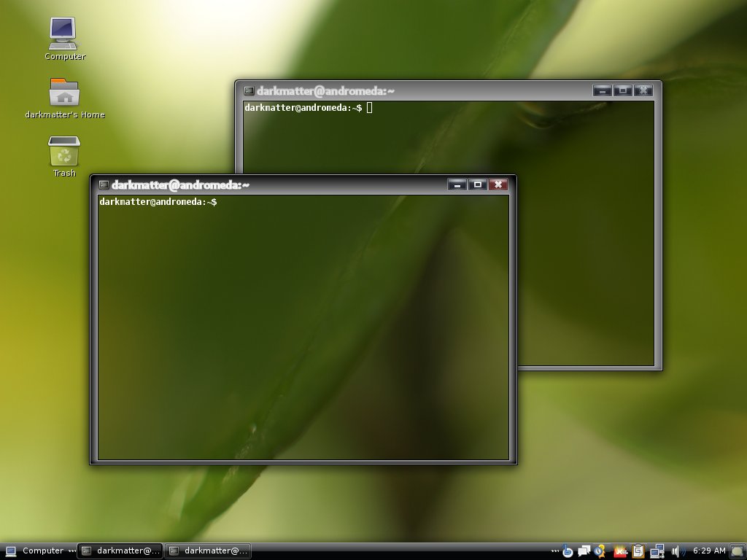Open the Computer desktop icon
The width and height of the screenshot is (747, 560).
[63, 39]
